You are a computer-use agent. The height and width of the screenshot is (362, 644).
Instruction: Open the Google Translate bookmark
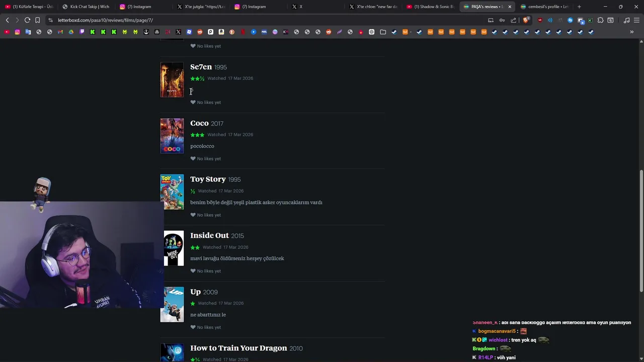point(28,32)
